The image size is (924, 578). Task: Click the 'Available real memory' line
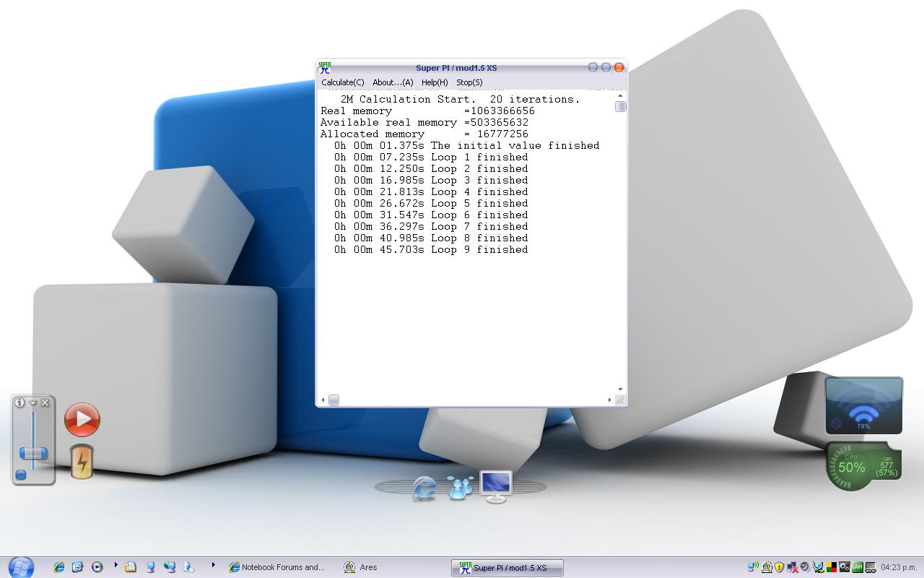pos(424,122)
